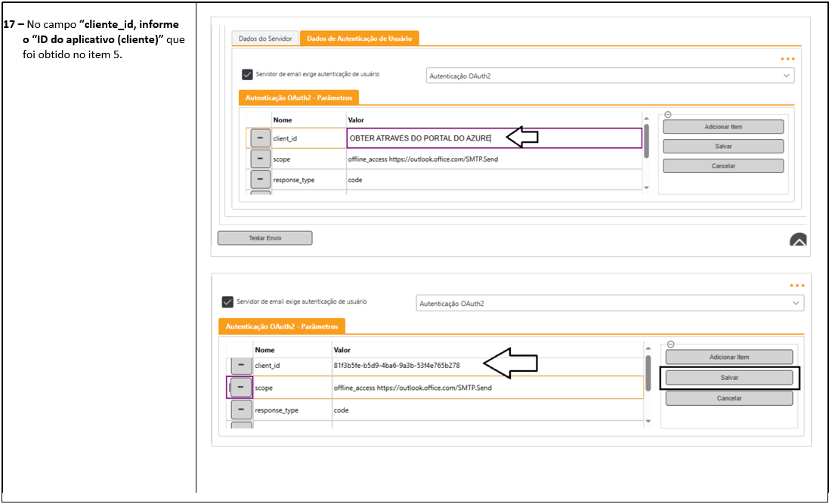This screenshot has width=832, height=504.
Task: Click the 'Testar Envio' button
Action: 264,238
